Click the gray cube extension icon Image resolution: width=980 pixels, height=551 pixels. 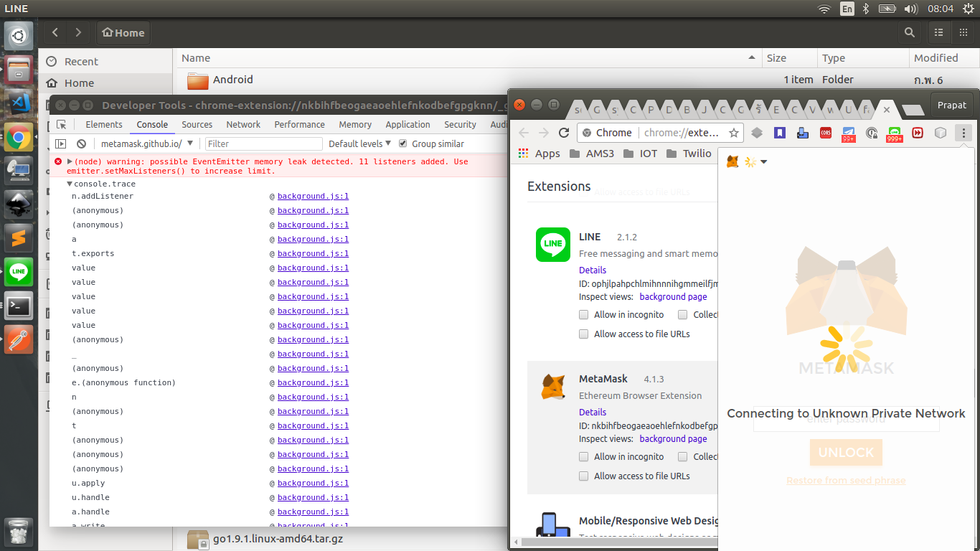point(941,133)
